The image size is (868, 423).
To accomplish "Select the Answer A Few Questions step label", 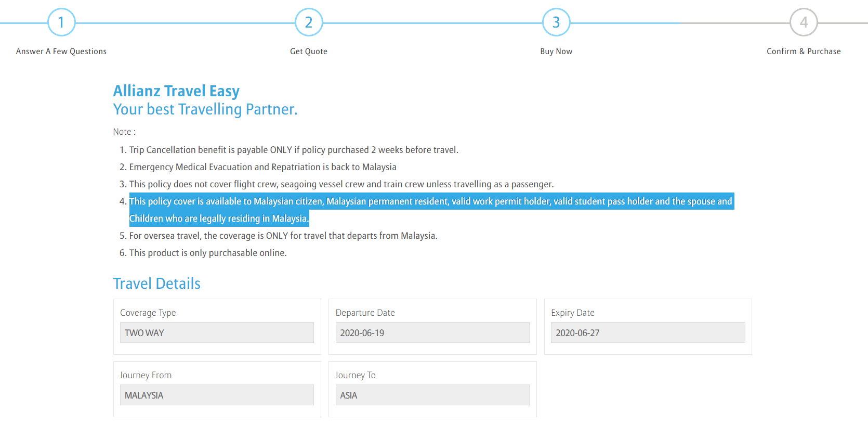I will click(61, 52).
